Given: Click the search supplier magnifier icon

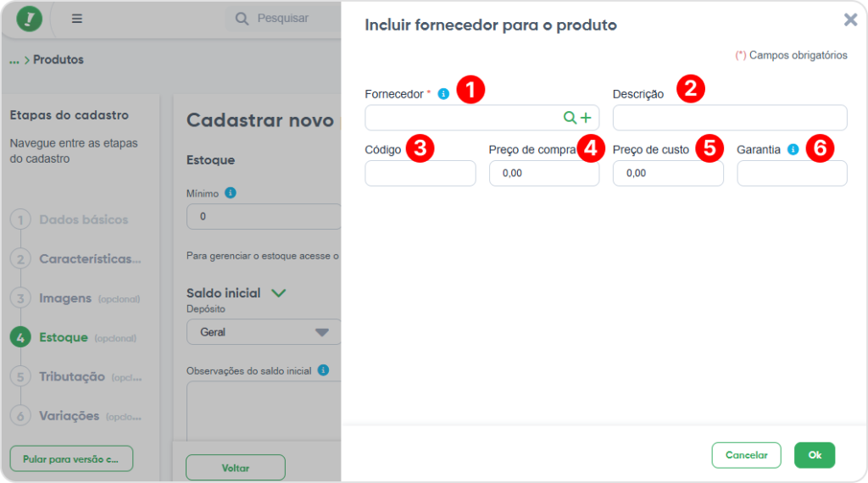Looking at the screenshot, I should click(570, 118).
